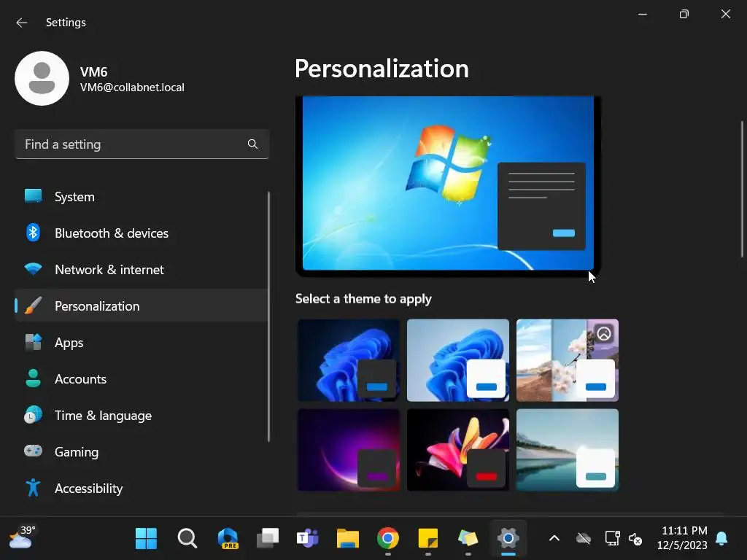Click the Wi-Fi network icon in sidebar
747x560 pixels.
click(x=33, y=269)
